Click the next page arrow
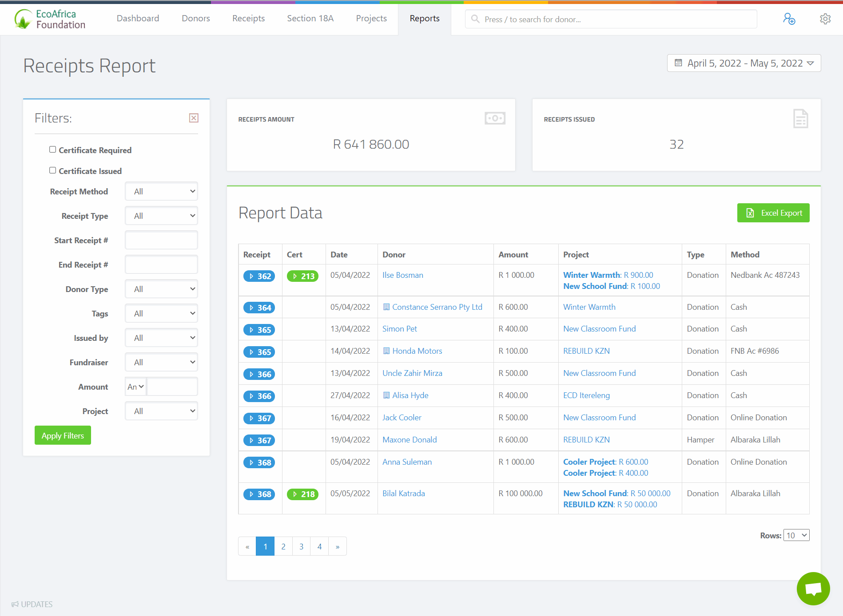 coord(338,546)
